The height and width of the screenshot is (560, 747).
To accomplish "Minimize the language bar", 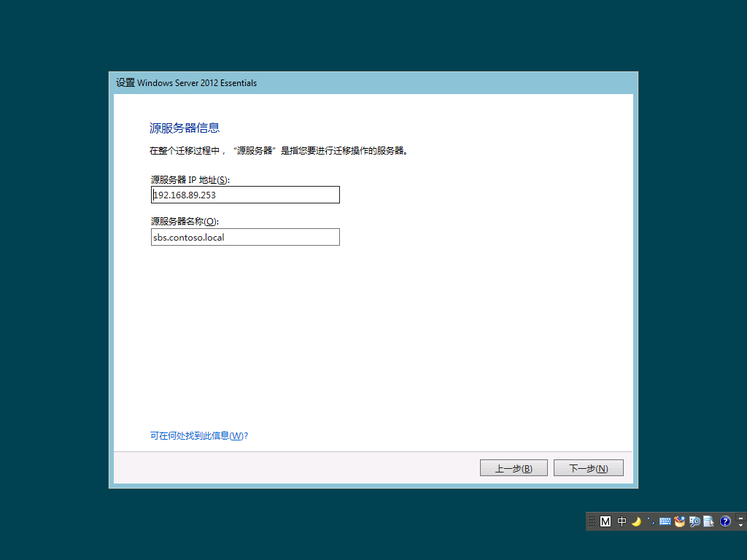I will (741, 517).
